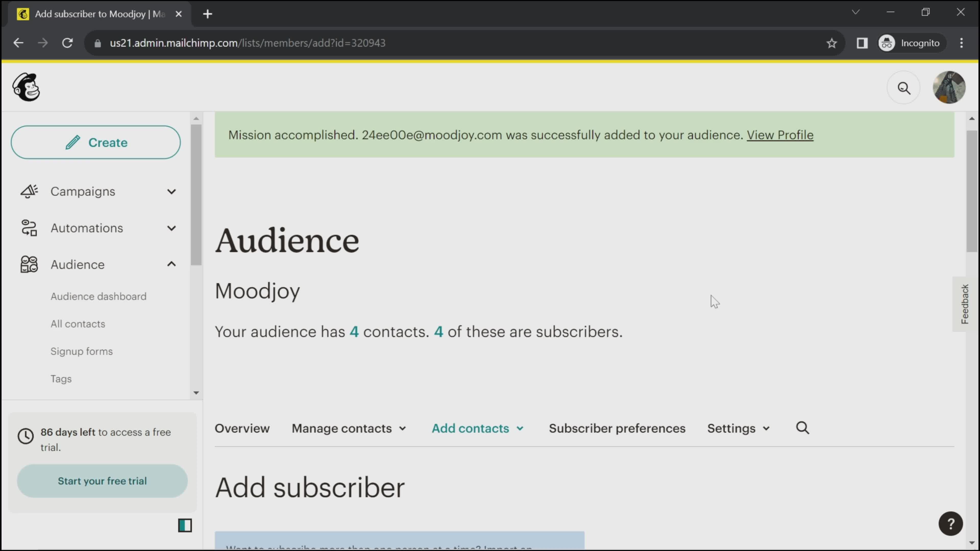
Task: Click the browser back arrow
Action: pos(18,43)
